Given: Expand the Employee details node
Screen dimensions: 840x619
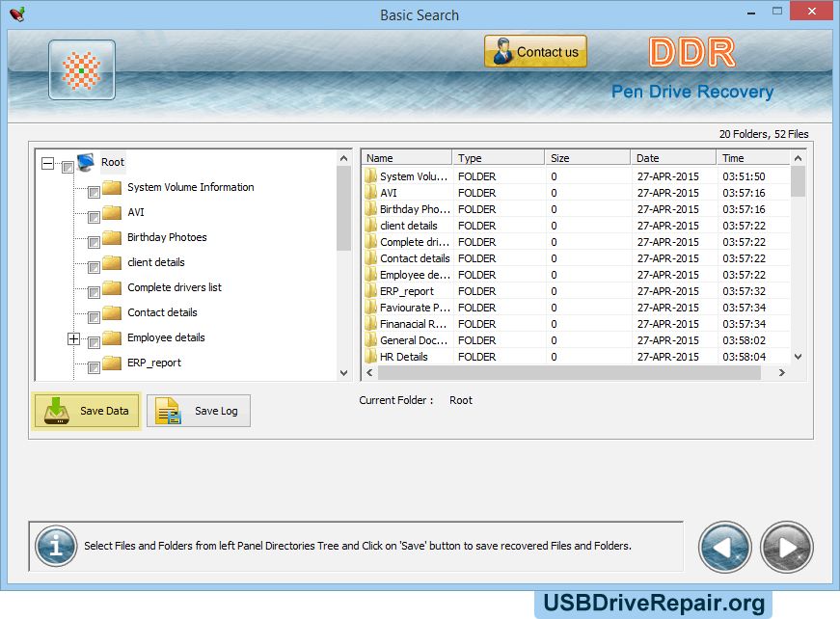Looking at the screenshot, I should pos(74,338).
